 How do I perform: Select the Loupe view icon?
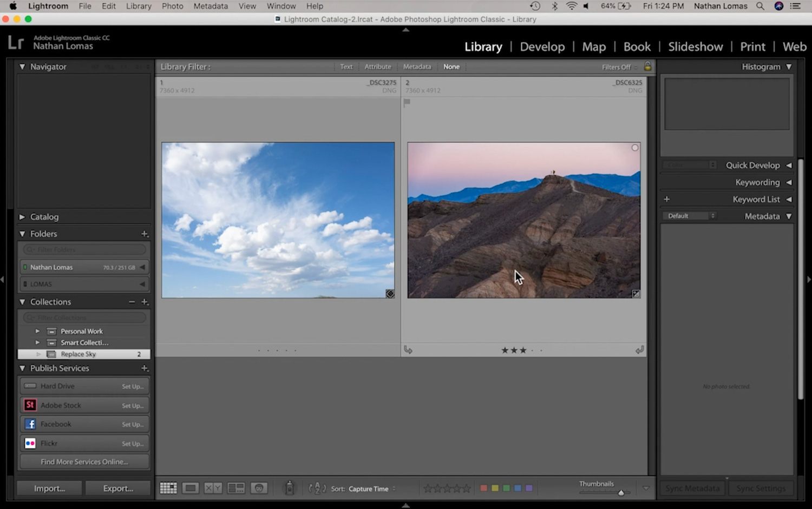pos(191,488)
